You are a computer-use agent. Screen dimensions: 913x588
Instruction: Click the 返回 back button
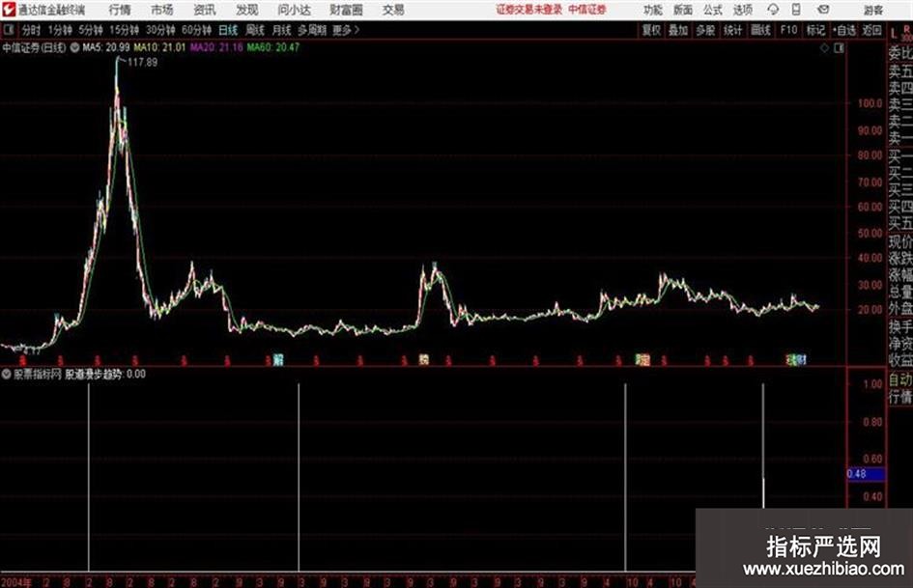tap(871, 30)
